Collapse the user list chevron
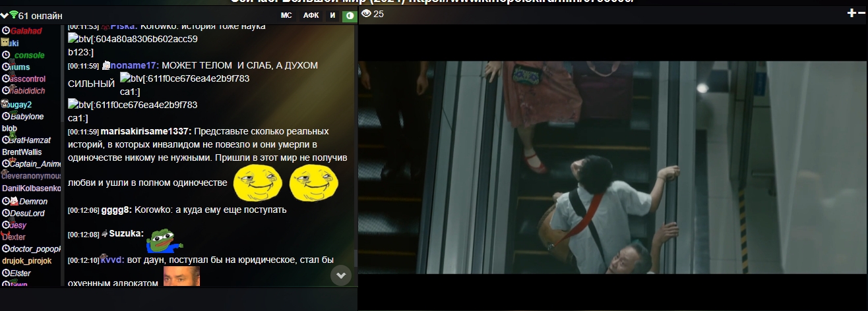The height and width of the screenshot is (311, 868). (5, 15)
